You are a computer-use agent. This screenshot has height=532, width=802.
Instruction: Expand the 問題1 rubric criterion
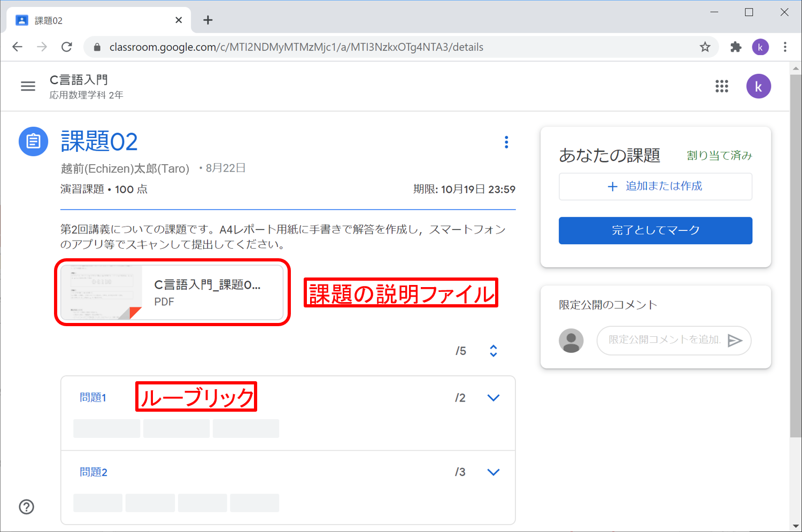coord(493,398)
